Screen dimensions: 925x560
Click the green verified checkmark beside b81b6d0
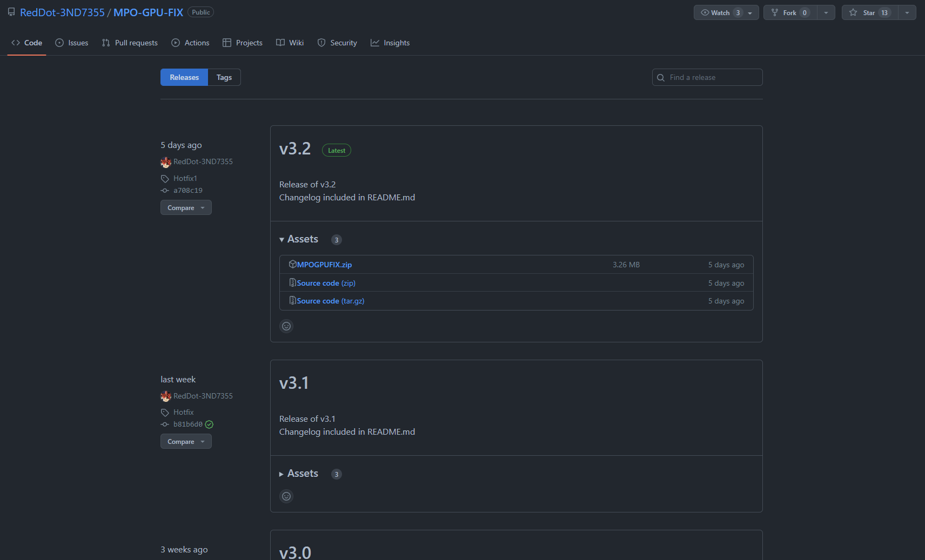pos(209,424)
